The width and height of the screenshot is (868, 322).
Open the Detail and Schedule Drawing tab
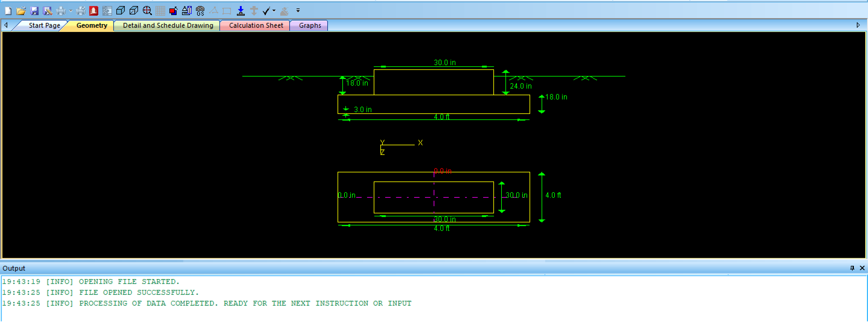[x=168, y=26]
